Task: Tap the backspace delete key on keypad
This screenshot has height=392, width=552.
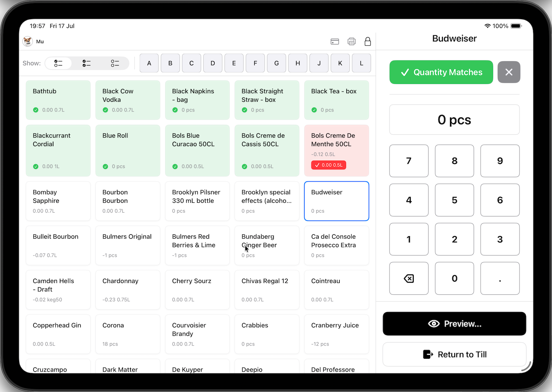Action: click(x=409, y=278)
